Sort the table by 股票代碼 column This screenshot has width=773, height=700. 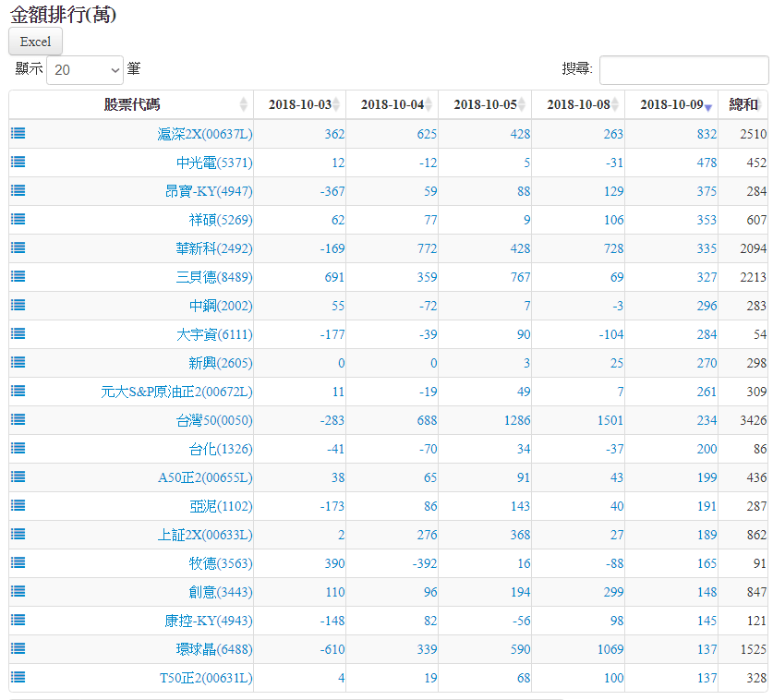click(x=131, y=104)
